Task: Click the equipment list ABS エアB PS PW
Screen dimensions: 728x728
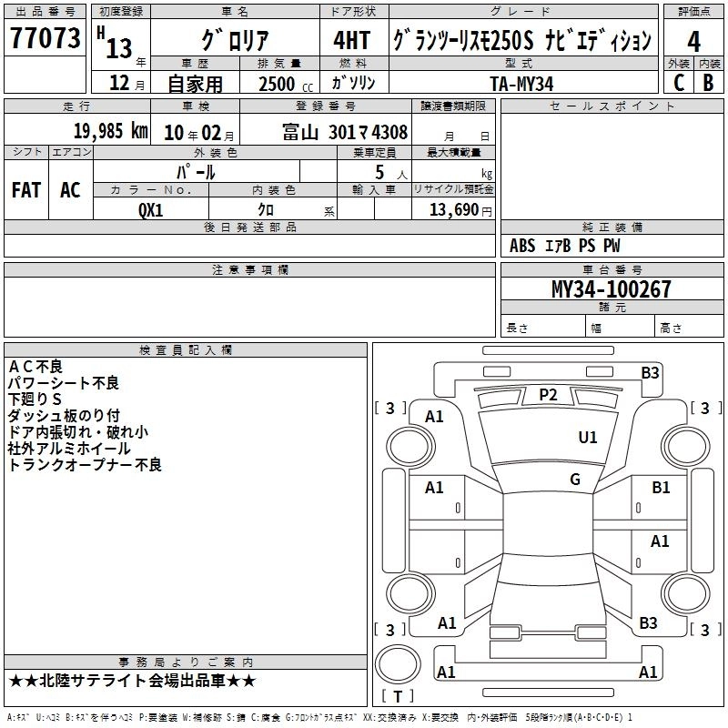Action: pos(564,246)
